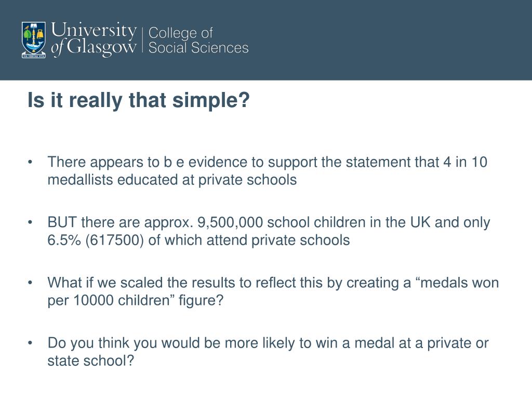Click the bullet marker before 'Do you think'
Screen dimensions: 532x399
click(x=30, y=343)
